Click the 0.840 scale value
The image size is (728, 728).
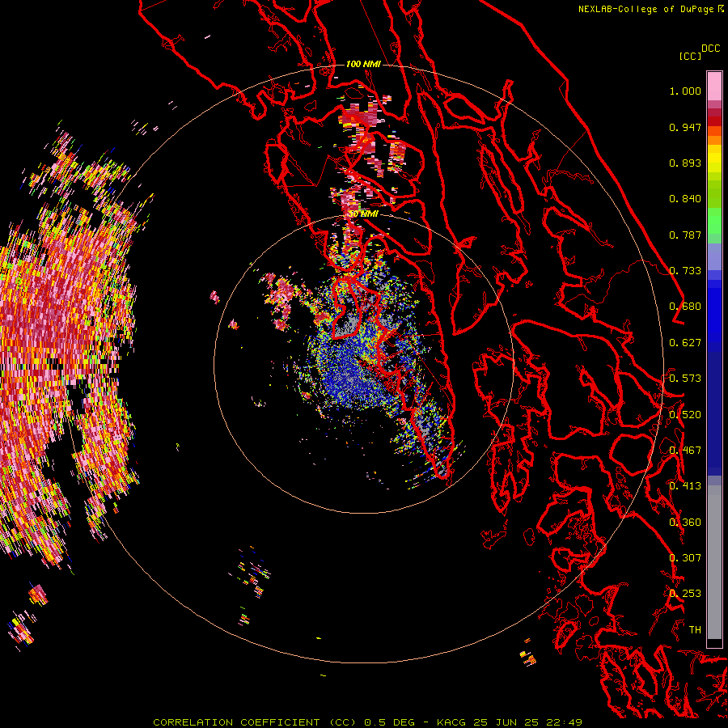pyautogui.click(x=685, y=199)
